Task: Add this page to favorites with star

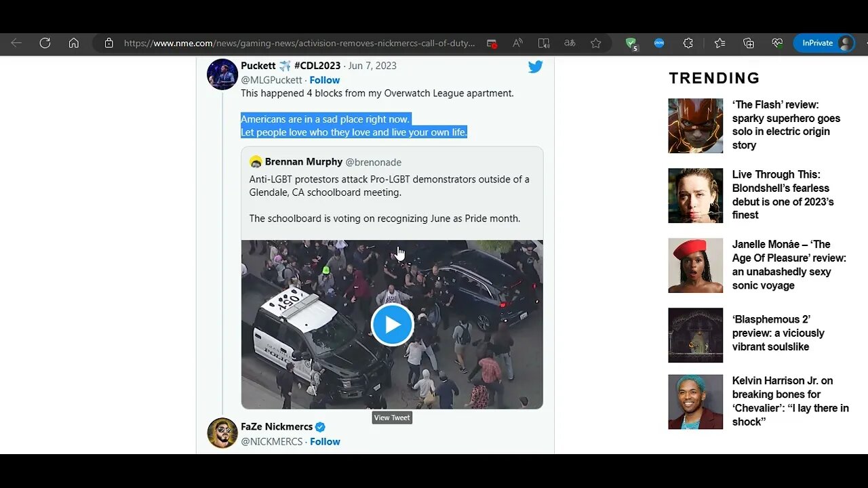Action: pyautogui.click(x=596, y=43)
